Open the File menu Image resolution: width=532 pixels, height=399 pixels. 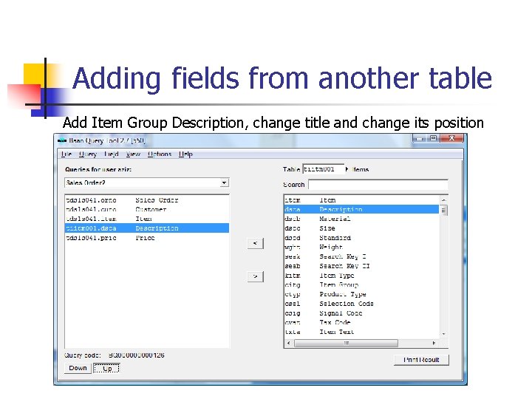(x=66, y=154)
